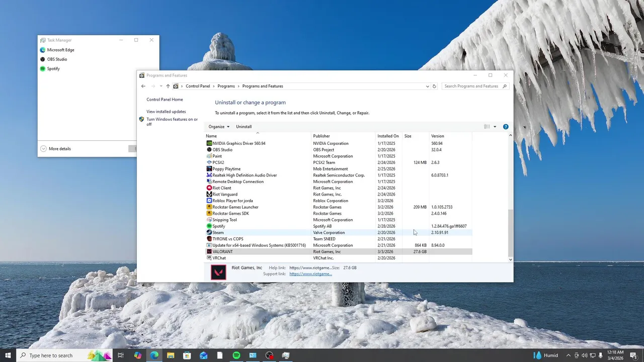The height and width of the screenshot is (362, 644).
Task: Sort by the Installed On column
Action: pos(389,136)
